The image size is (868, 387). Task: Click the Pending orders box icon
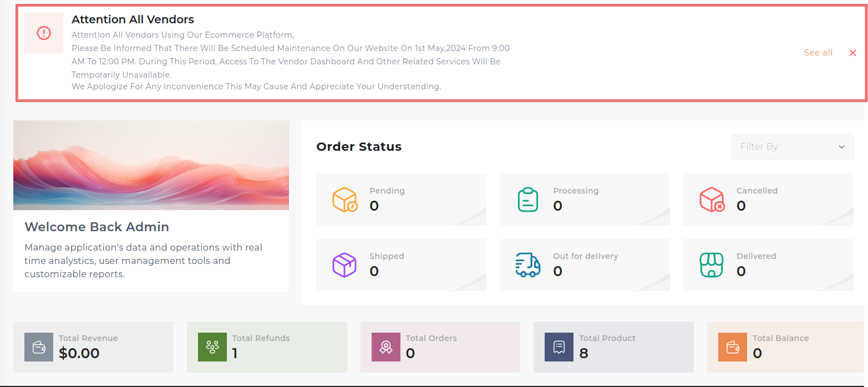click(344, 200)
